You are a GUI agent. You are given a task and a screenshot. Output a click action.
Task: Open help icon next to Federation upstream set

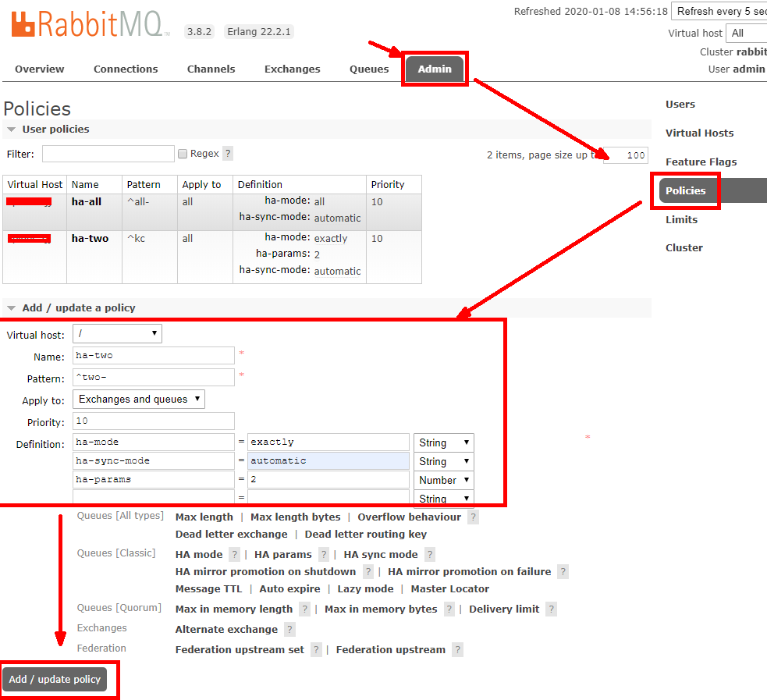coord(317,649)
